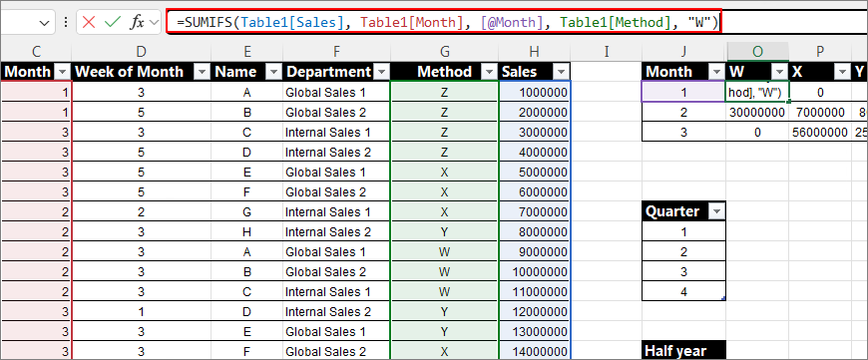Viewport: 868px width, 360px height.
Task: Select column D header
Action: point(141,52)
